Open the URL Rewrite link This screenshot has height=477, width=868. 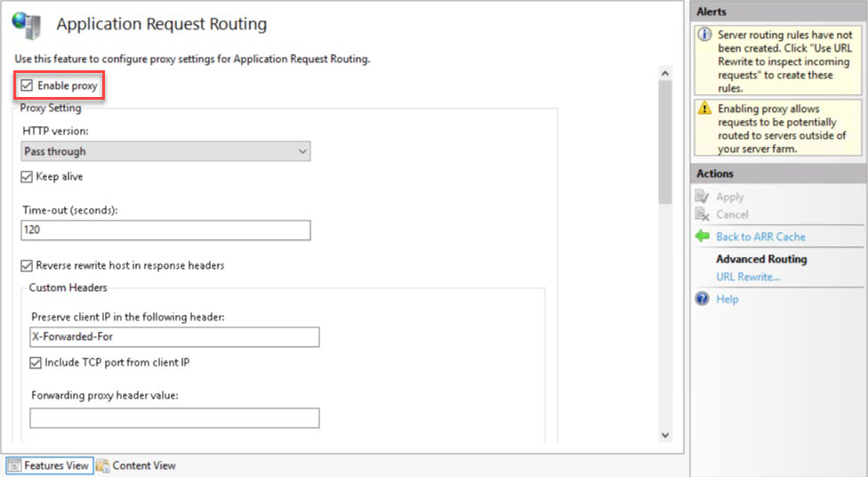[x=748, y=277]
